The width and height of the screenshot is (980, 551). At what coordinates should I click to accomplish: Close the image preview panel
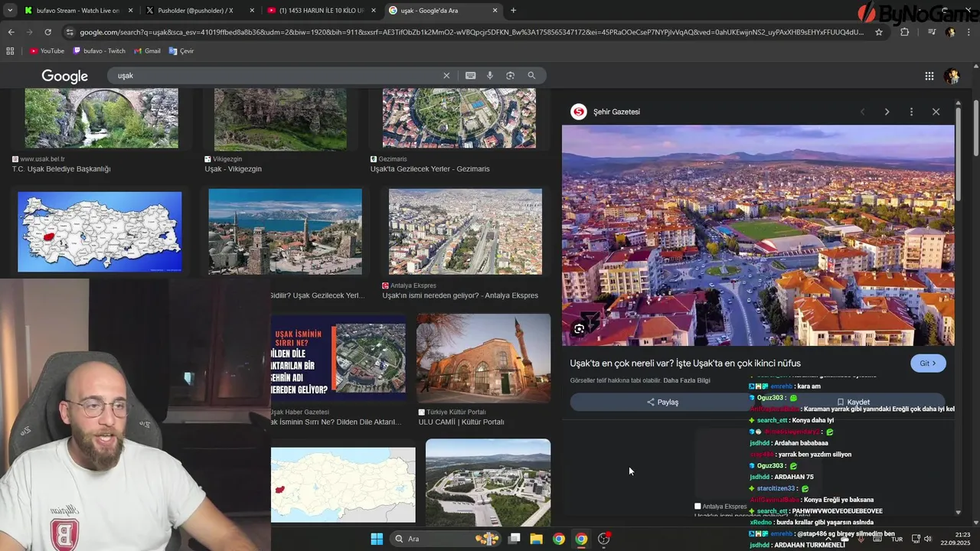[x=936, y=112]
